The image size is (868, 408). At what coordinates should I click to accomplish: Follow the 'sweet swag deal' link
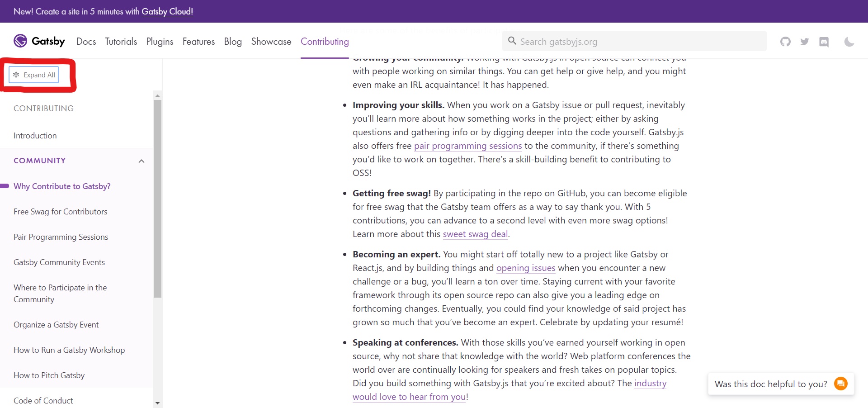click(475, 234)
